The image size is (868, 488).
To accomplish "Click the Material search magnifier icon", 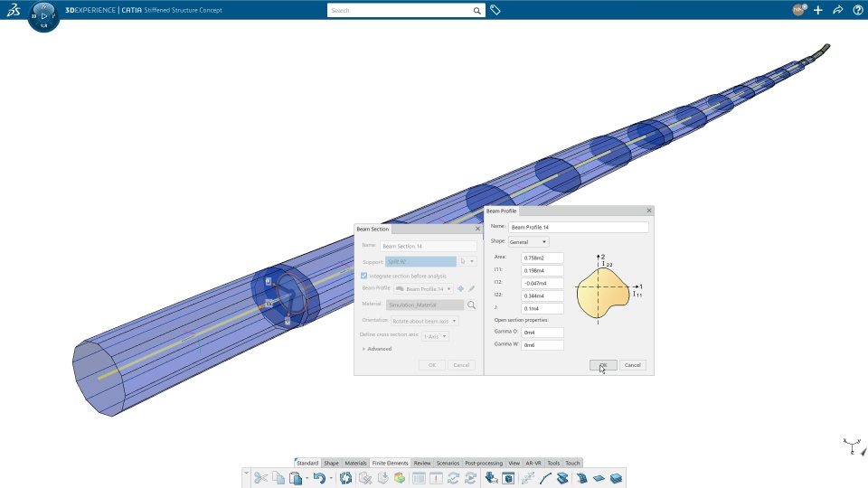I will [x=471, y=305].
